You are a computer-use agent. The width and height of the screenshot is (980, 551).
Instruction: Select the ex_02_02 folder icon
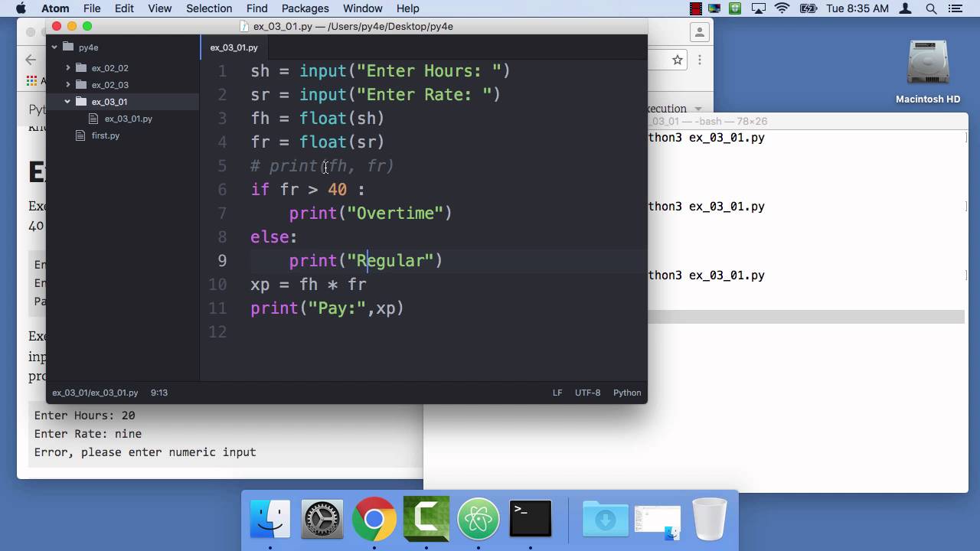[x=81, y=68]
